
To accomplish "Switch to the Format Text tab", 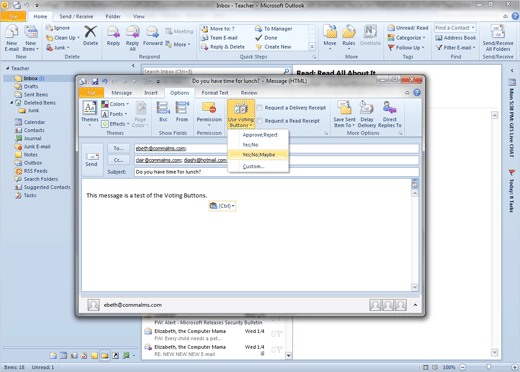I will 215,93.
